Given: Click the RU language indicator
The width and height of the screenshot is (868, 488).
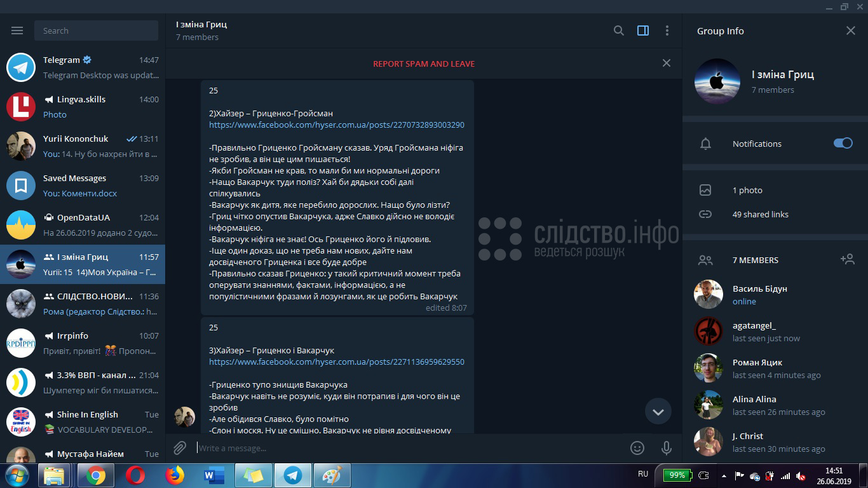Looking at the screenshot, I should pyautogui.click(x=643, y=474).
